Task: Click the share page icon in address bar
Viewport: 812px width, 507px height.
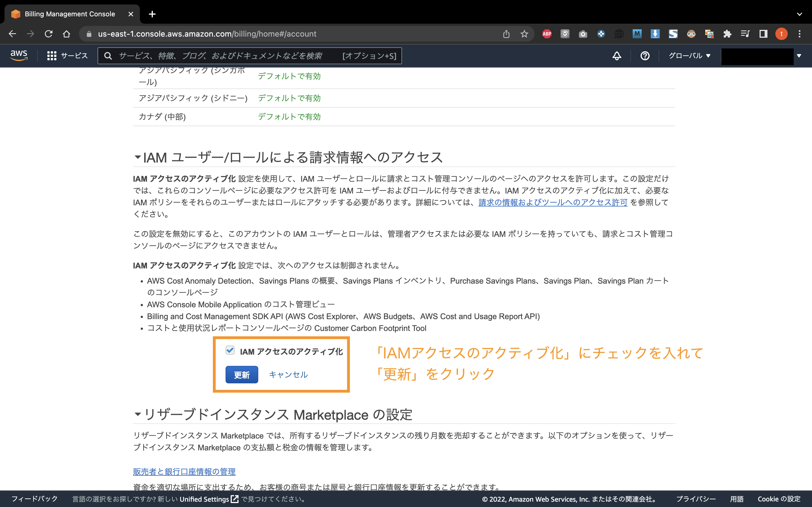Action: coord(506,34)
